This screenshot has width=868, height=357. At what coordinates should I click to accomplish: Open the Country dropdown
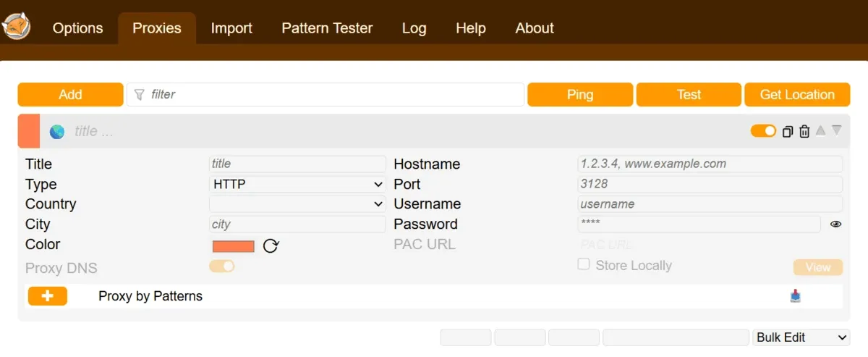coord(298,204)
